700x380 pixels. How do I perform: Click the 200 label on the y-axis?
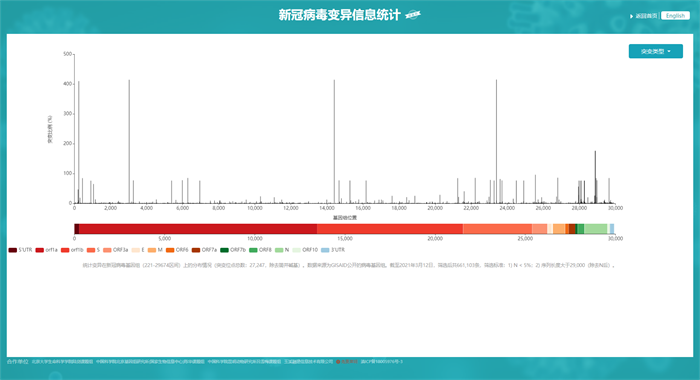(67, 144)
